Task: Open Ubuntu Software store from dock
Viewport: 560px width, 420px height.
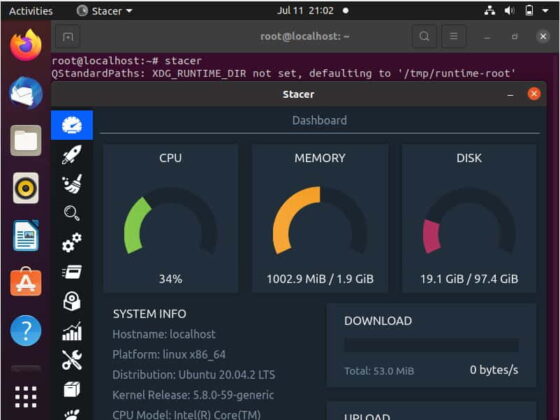Action: point(26,282)
